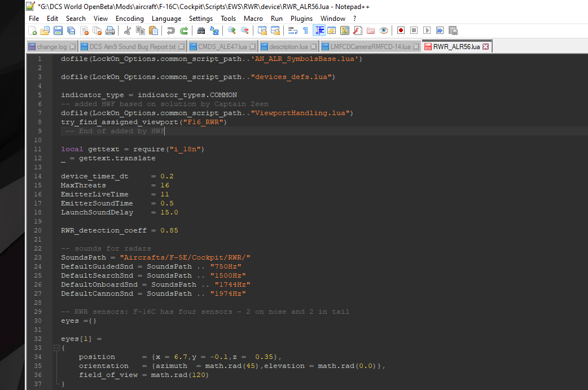Click the Open file folder icon

coord(45,30)
